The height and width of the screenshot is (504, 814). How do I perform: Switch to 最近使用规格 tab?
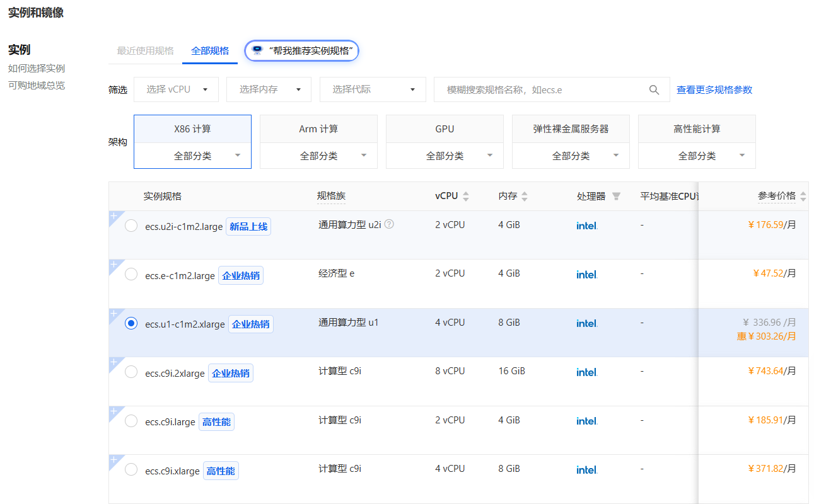click(x=145, y=51)
